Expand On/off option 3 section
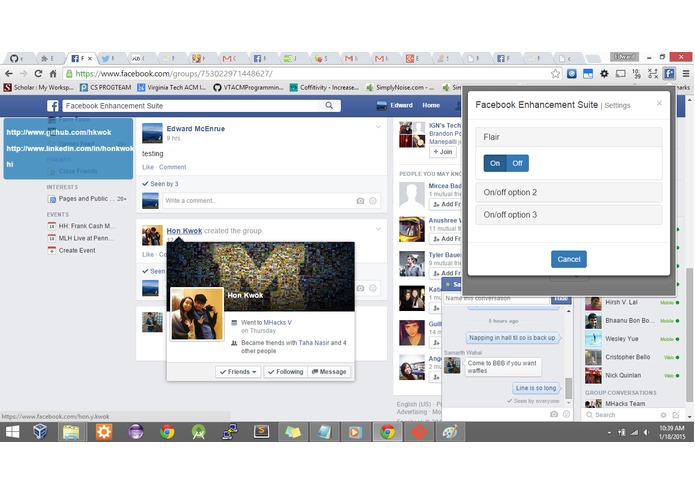 pyautogui.click(x=569, y=214)
